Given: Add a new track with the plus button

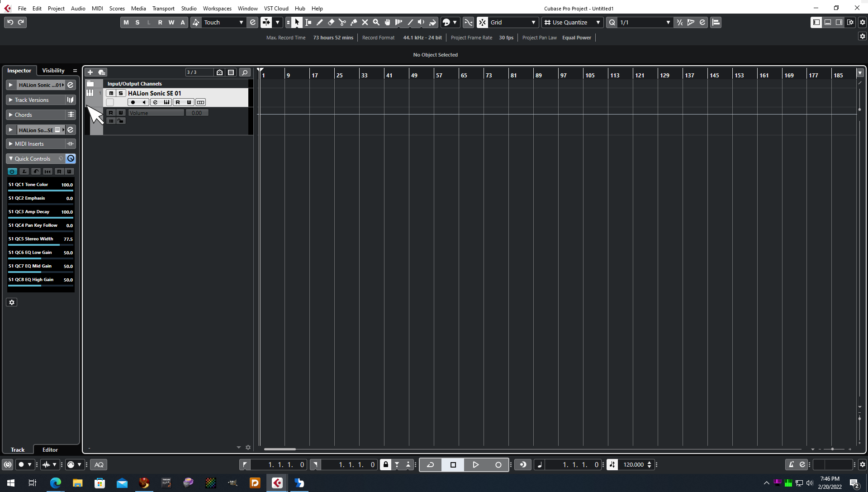Looking at the screenshot, I should pyautogui.click(x=90, y=72).
